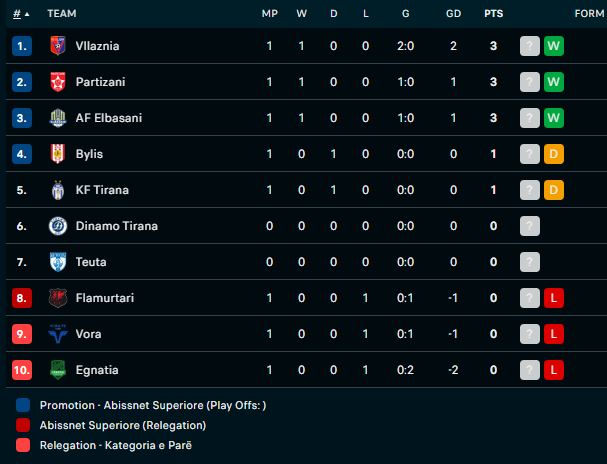
Task: Click the Partizani club crest icon
Action: (57, 82)
